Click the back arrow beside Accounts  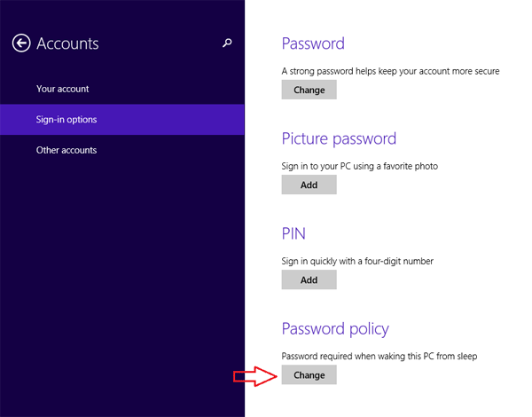[x=21, y=43]
